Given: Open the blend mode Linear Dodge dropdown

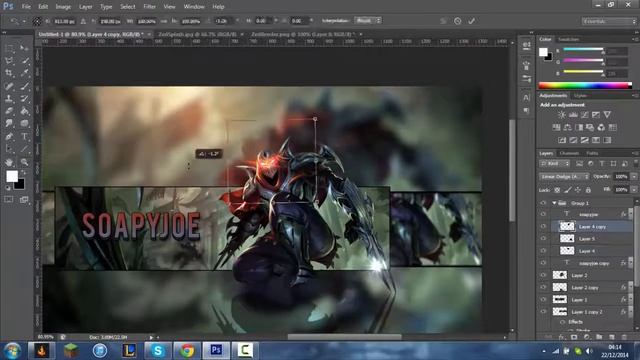Looking at the screenshot, I should [565, 177].
